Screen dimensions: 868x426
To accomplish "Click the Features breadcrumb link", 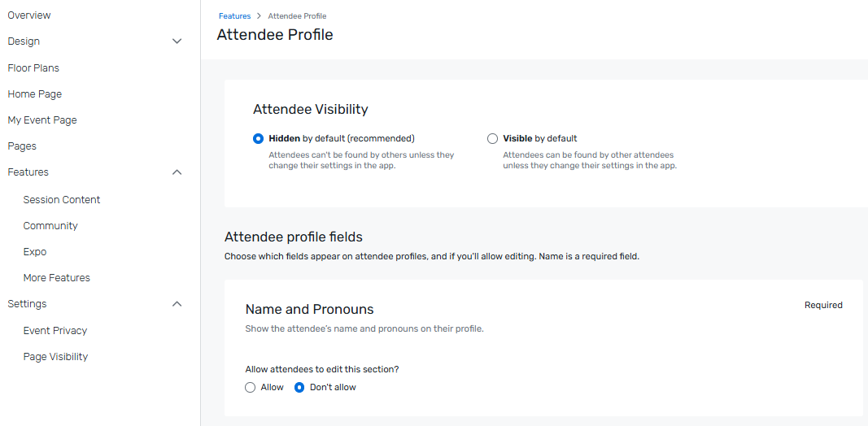I will 234,16.
